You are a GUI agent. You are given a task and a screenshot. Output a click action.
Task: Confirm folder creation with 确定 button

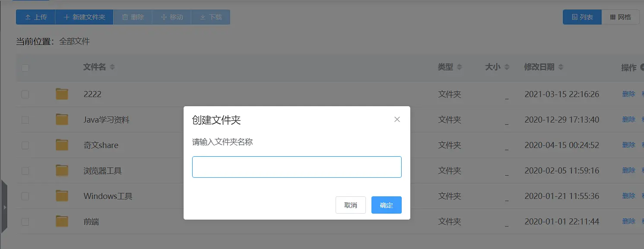click(x=386, y=205)
